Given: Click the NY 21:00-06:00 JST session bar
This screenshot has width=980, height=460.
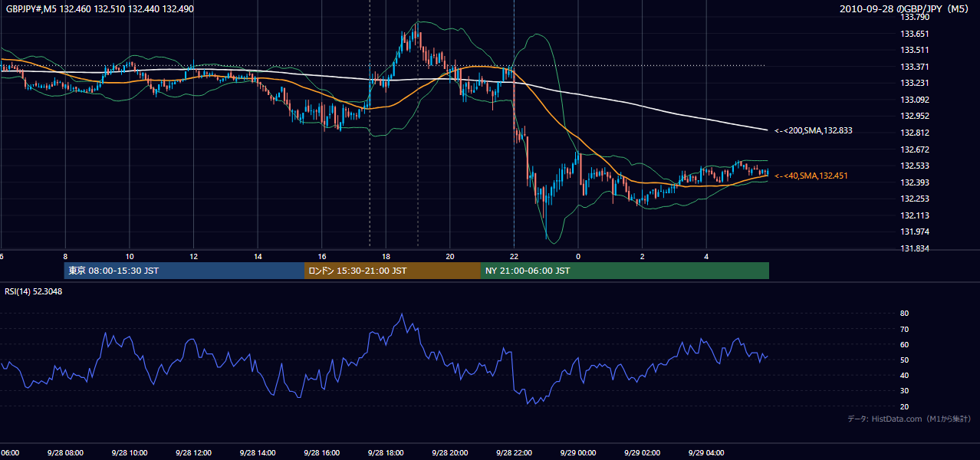Looking at the screenshot, I should pyautogui.click(x=625, y=271).
